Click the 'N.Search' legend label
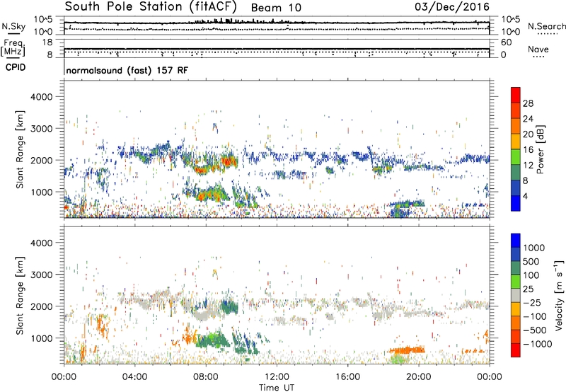The height and width of the screenshot is (392, 566). pyautogui.click(x=546, y=26)
